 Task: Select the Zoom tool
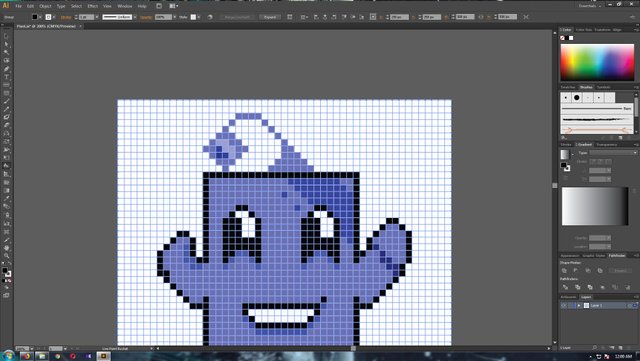pyautogui.click(x=6, y=256)
